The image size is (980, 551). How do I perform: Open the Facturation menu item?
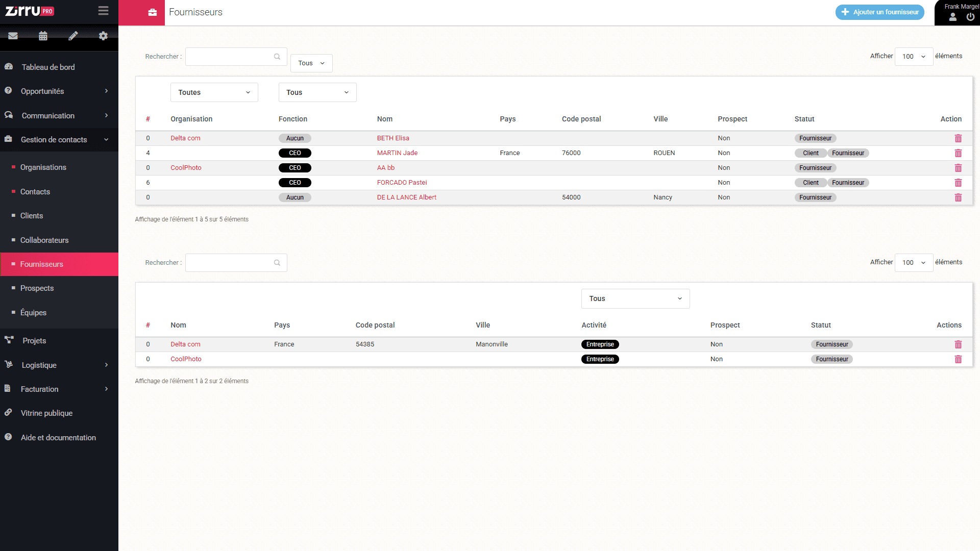coord(39,389)
